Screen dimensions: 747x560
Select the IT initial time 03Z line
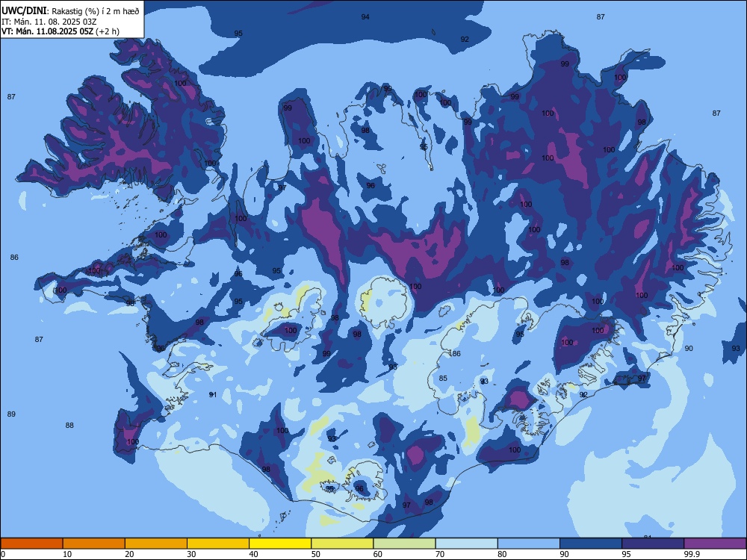pos(49,22)
